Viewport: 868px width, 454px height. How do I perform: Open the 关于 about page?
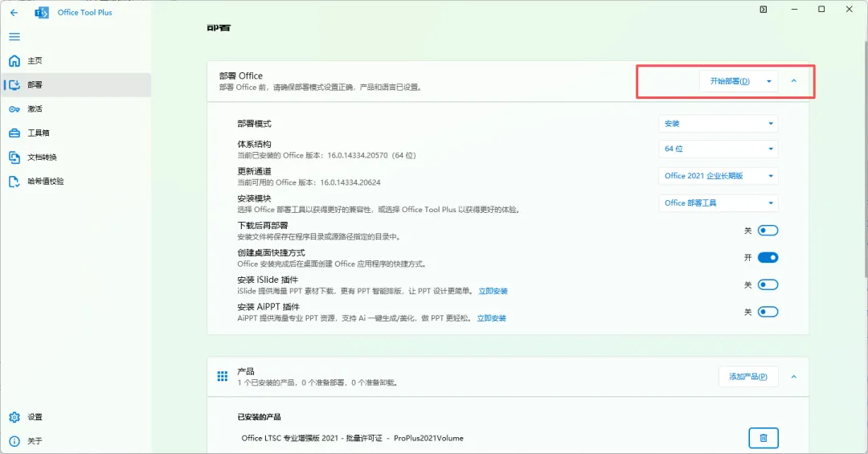(x=76, y=441)
